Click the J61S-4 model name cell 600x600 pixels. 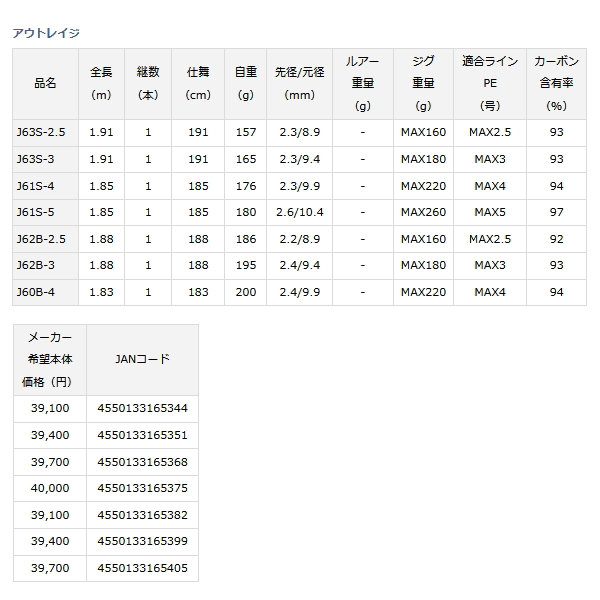[46, 186]
